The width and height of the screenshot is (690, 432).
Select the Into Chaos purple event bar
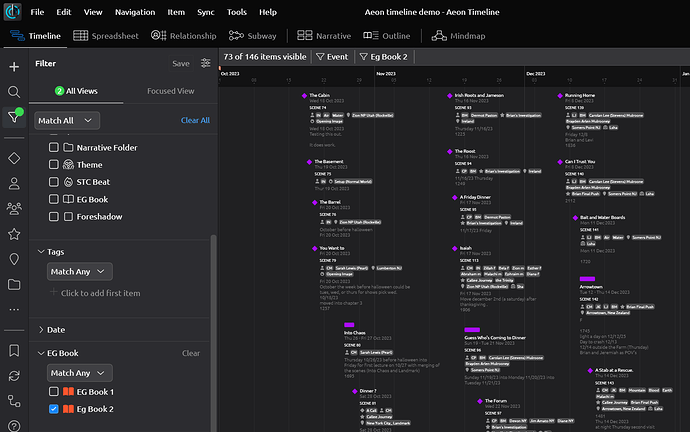click(x=349, y=325)
